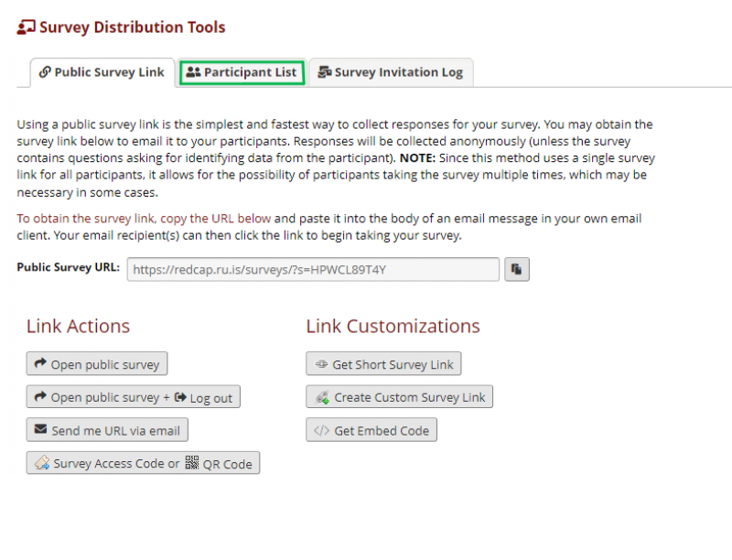Click the embed code brackets icon
Screen dimensions: 732x560
pyautogui.click(x=322, y=430)
